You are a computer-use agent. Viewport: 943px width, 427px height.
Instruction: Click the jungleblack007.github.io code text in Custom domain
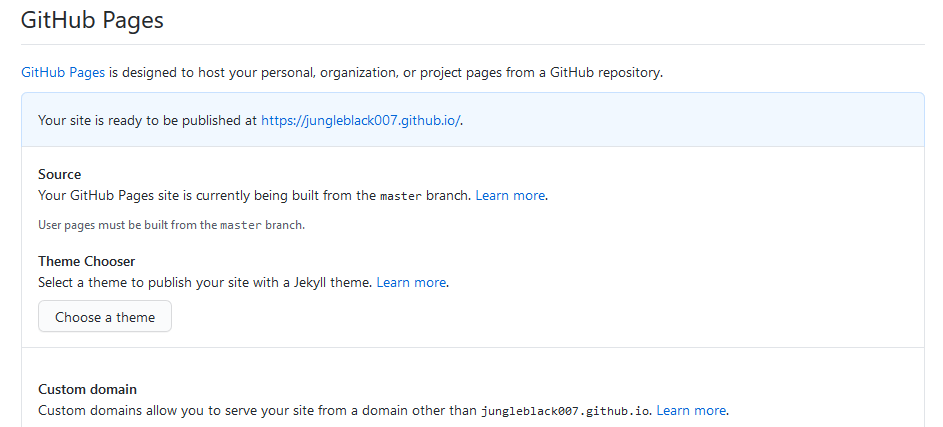pyautogui.click(x=566, y=411)
